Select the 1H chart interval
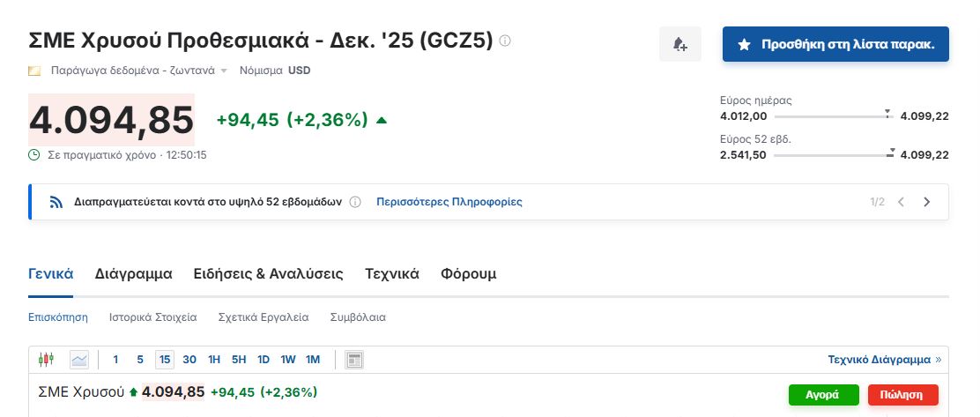This screenshot has width=980, height=417. (214, 359)
